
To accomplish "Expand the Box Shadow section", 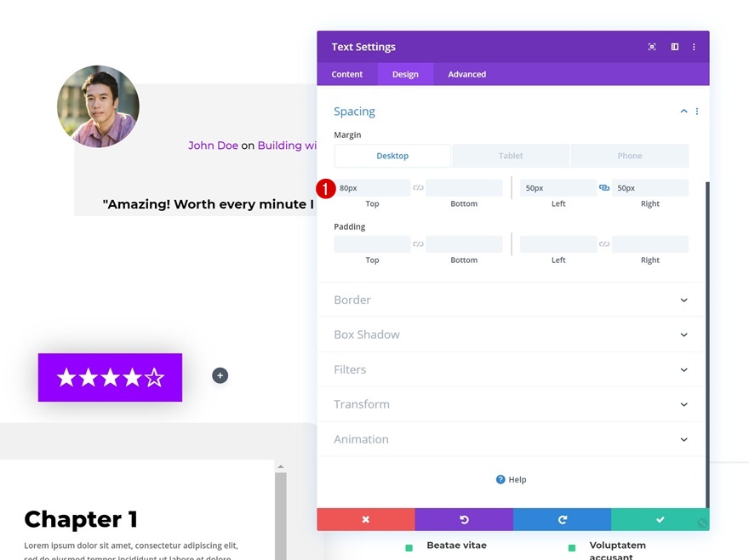I will [512, 334].
